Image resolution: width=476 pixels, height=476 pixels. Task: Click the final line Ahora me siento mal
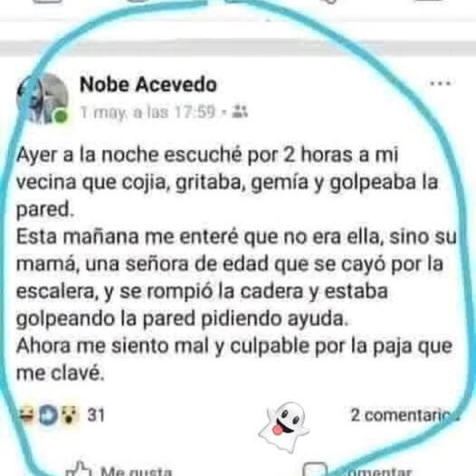[234, 359]
